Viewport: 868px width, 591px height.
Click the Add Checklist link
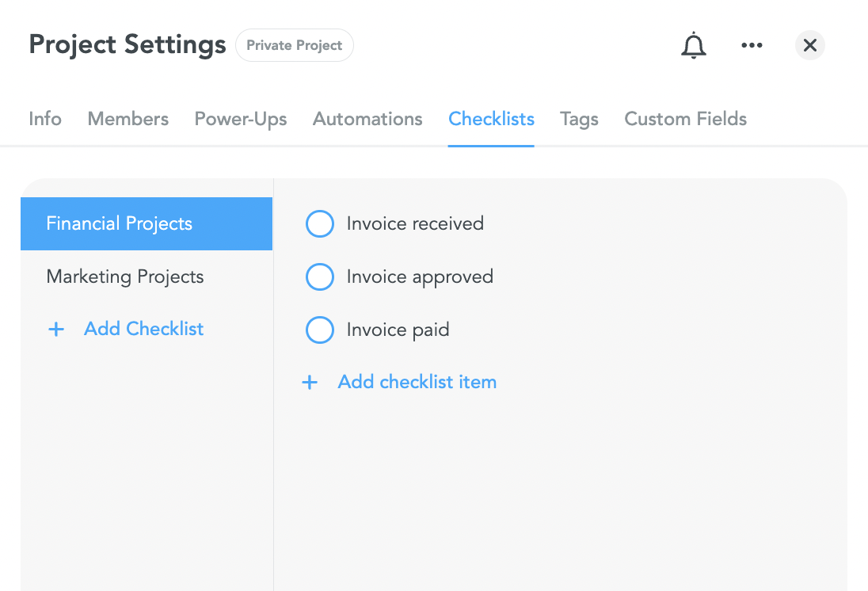click(143, 329)
